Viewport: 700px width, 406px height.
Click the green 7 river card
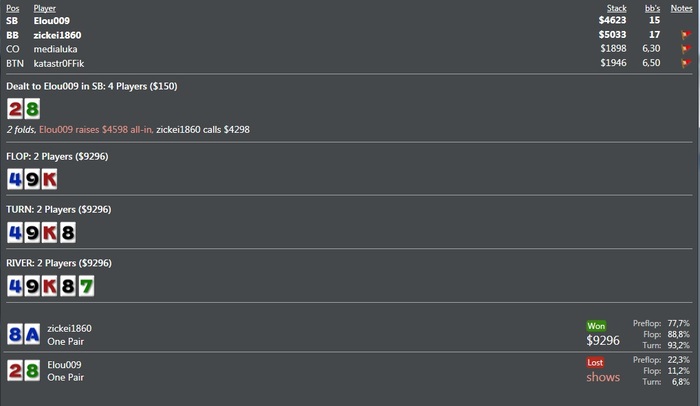coord(86,286)
